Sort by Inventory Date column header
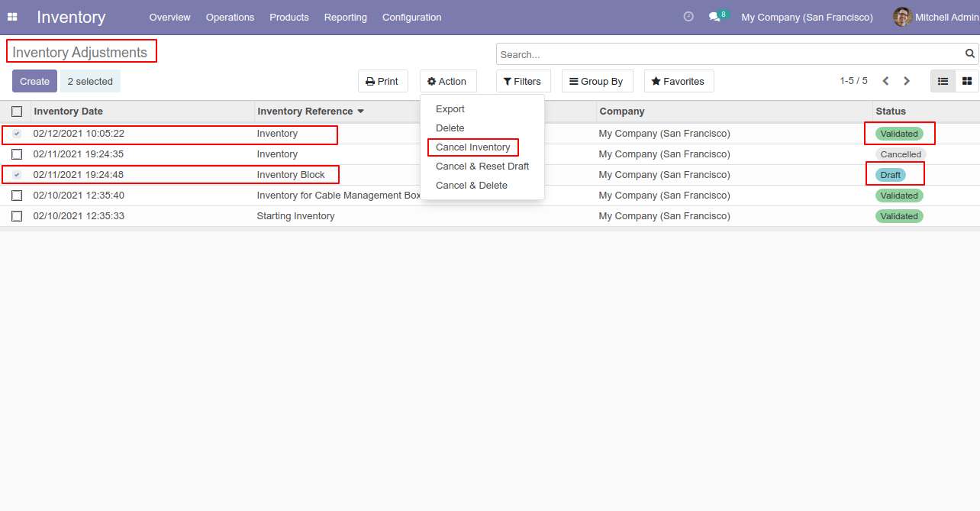 pyautogui.click(x=69, y=112)
